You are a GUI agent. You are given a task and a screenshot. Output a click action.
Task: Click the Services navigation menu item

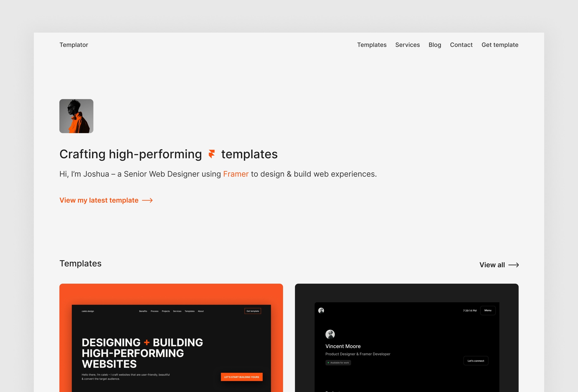tap(407, 45)
